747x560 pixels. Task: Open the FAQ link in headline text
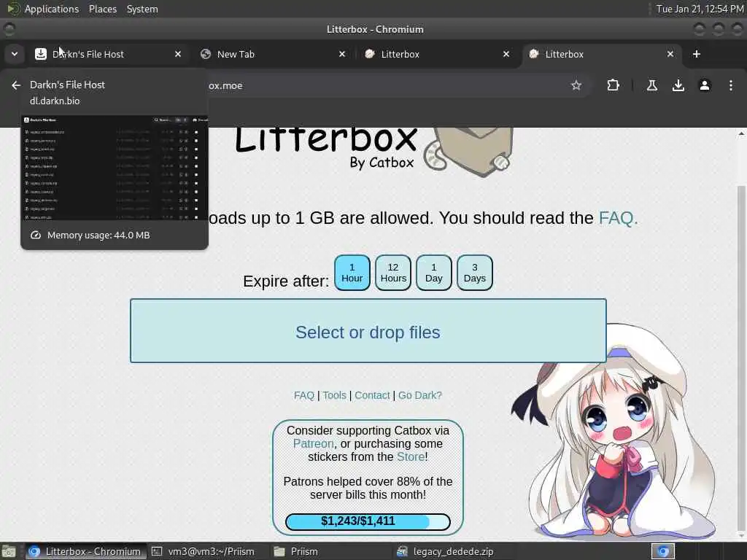coord(618,218)
